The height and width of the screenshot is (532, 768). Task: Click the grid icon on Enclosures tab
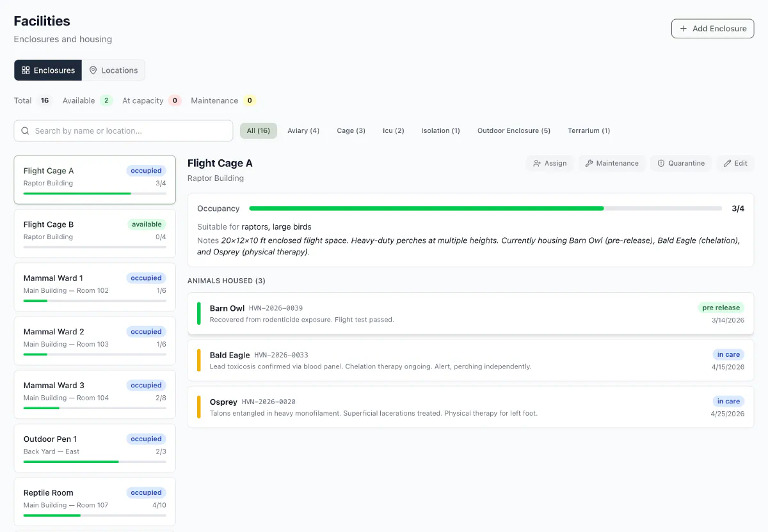(x=26, y=70)
